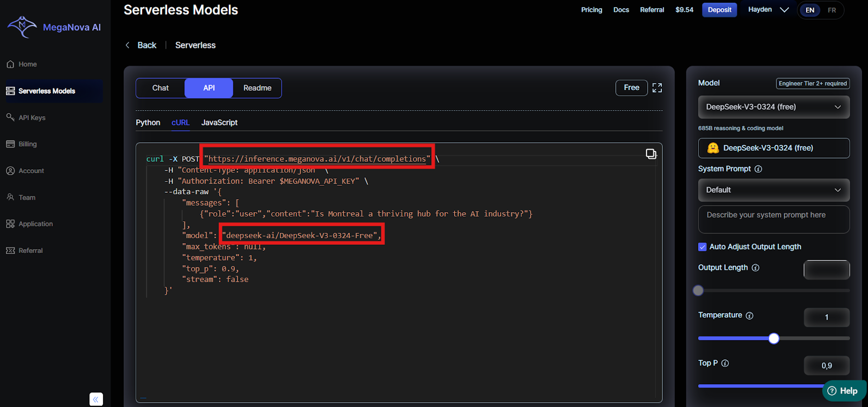This screenshot has width=868, height=407.
Task: Click the Account user icon
Action: [10, 170]
